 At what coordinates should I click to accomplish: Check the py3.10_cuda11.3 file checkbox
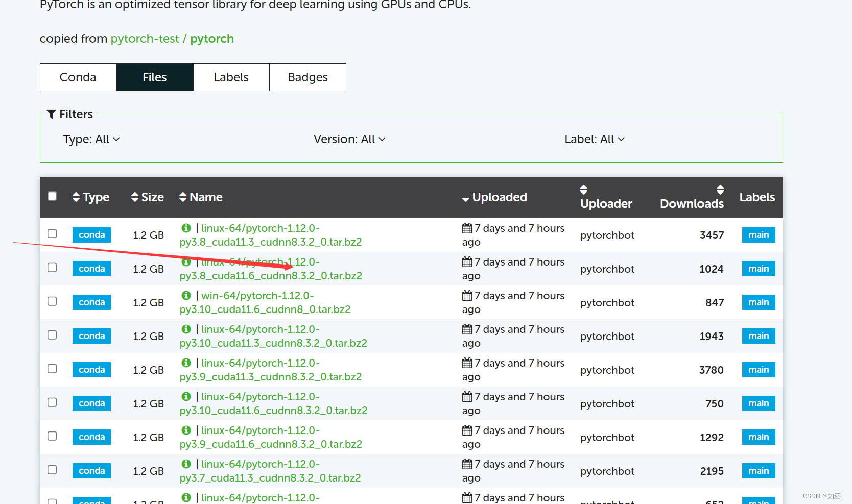point(52,335)
